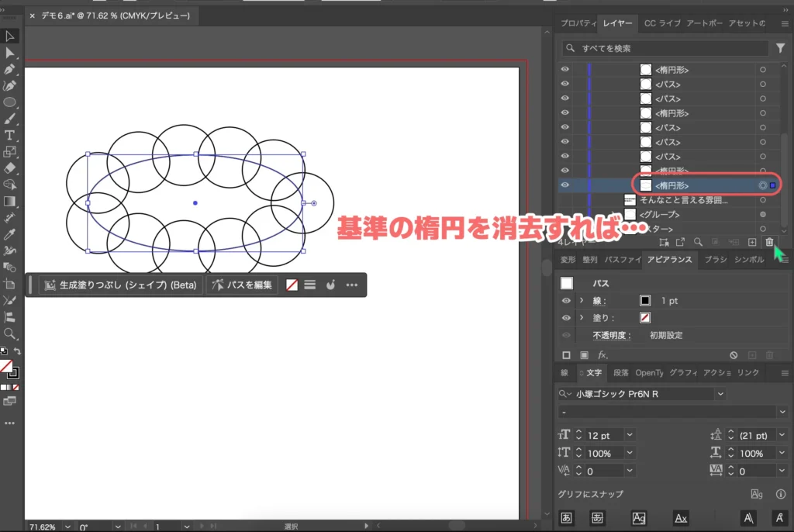This screenshot has width=794, height=532.
Task: Select the Zoom tool in toolbar
Action: [x=10, y=333]
